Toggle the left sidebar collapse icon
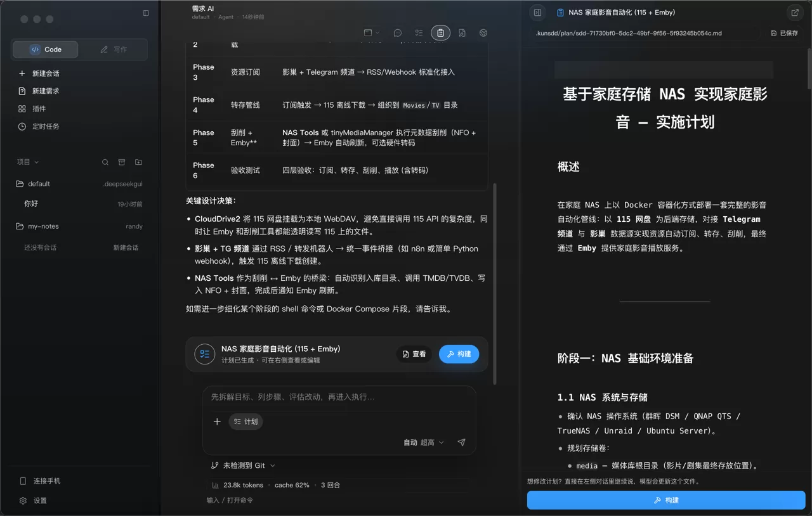 146,13
